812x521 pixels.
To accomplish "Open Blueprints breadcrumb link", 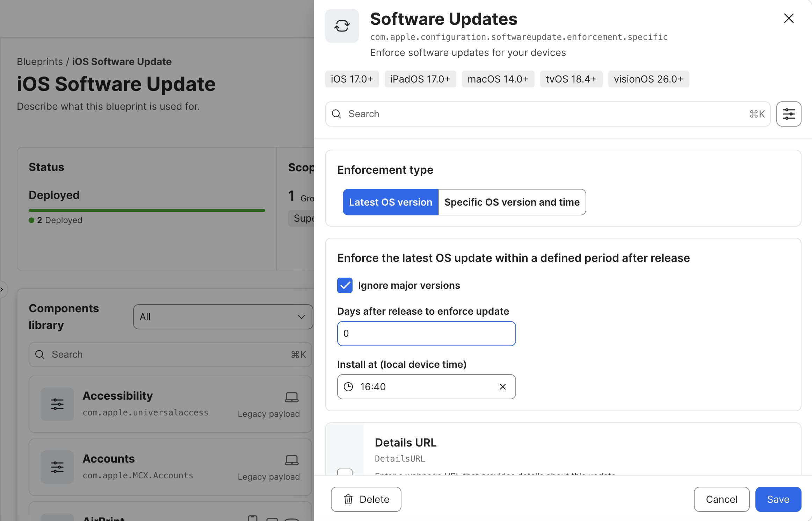I will [40, 62].
